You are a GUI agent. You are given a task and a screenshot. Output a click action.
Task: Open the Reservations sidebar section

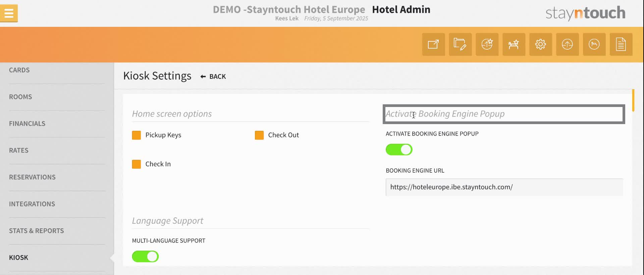pos(32,177)
